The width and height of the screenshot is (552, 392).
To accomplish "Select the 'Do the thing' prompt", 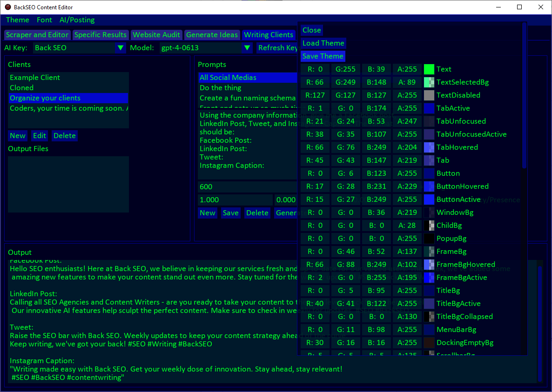I will (248, 88).
